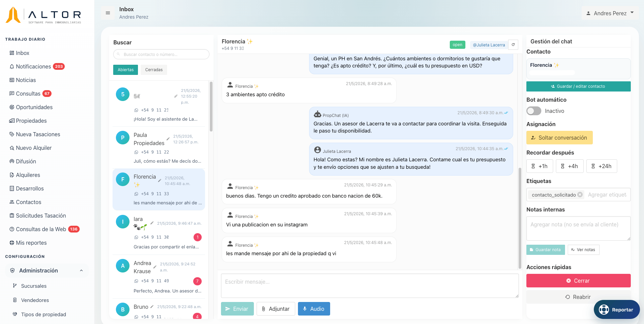
Task: Focus the Agregar nota internal notes box
Action: click(579, 228)
